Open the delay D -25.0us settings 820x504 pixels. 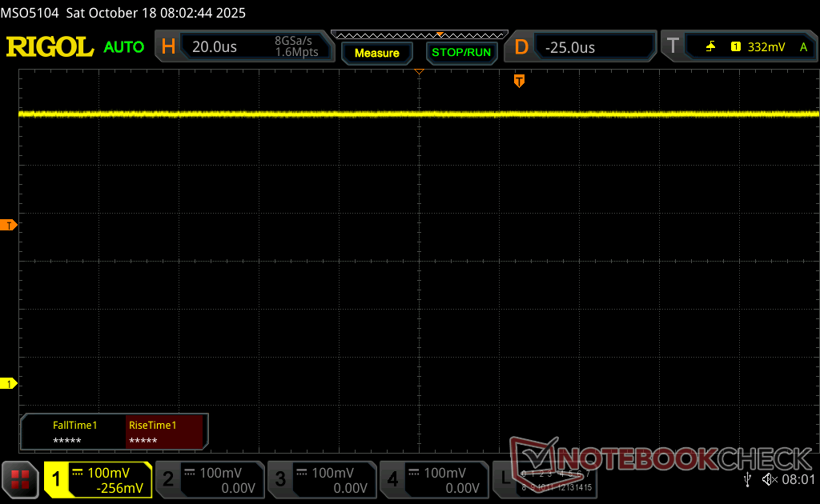pyautogui.click(x=581, y=47)
